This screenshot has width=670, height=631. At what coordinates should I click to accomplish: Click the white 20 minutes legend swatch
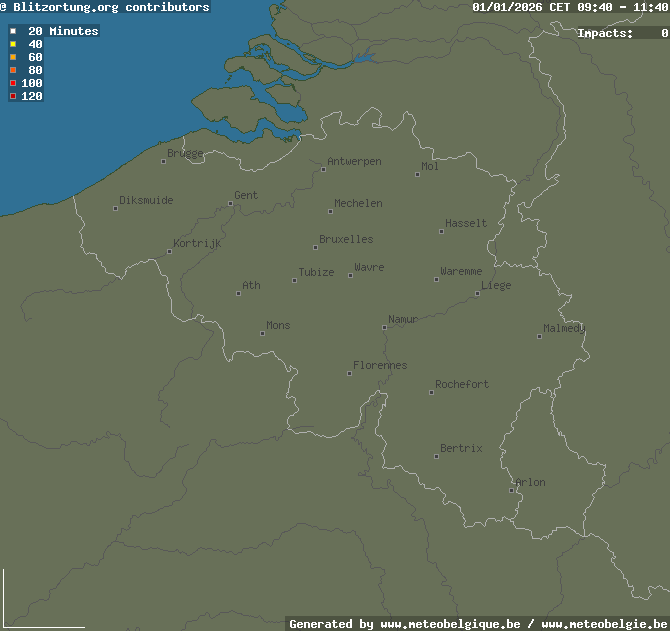tap(13, 31)
